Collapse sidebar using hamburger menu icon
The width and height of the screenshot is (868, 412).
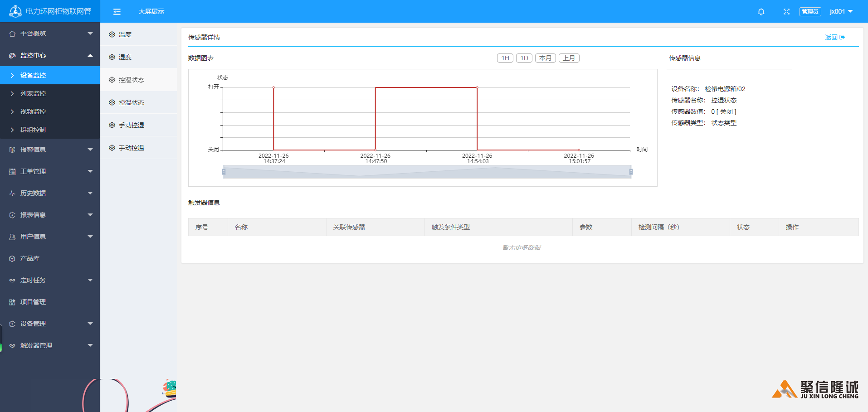117,12
